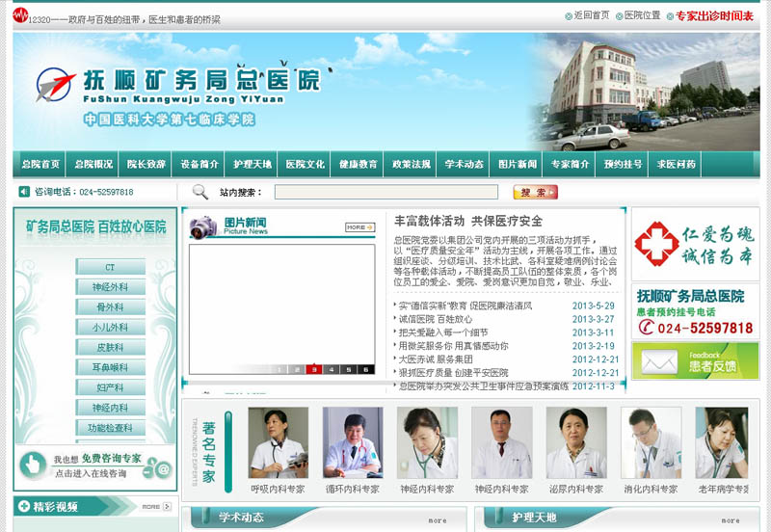Screen dimensions: 771x532
Task: Open the 总院概况 navigation menu item
Action: [93, 165]
